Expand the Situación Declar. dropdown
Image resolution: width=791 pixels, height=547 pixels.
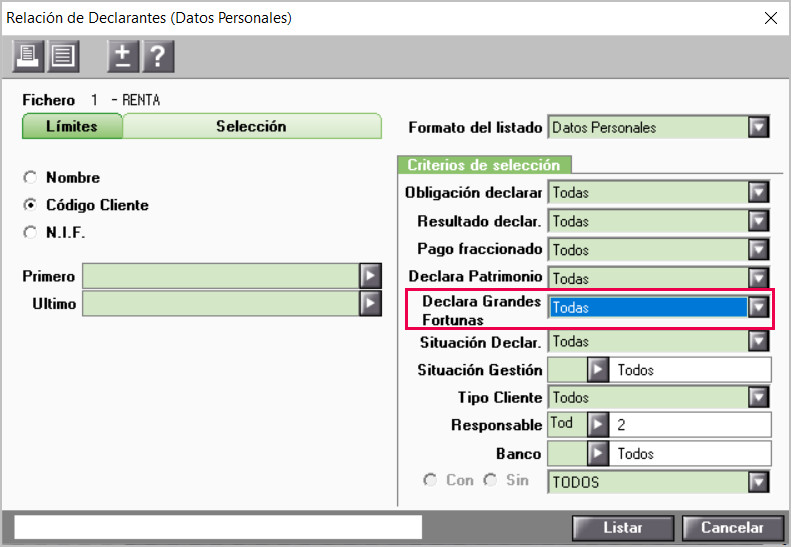coord(758,341)
